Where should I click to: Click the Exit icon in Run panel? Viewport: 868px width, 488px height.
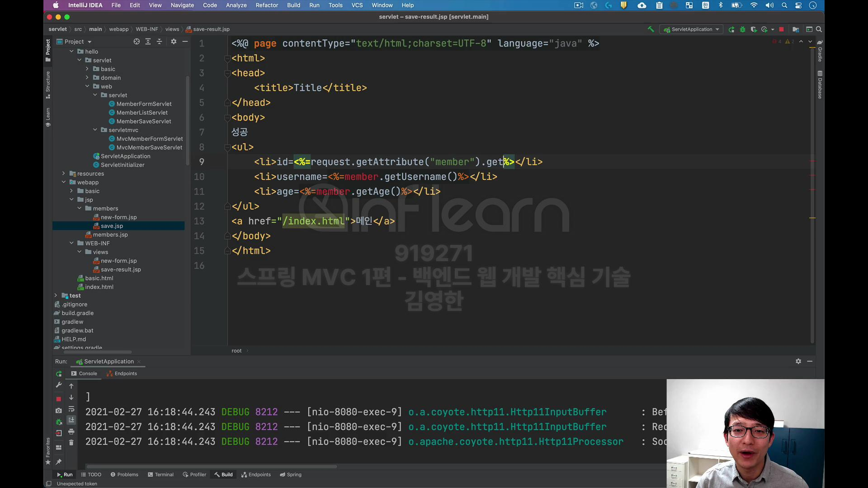click(59, 433)
